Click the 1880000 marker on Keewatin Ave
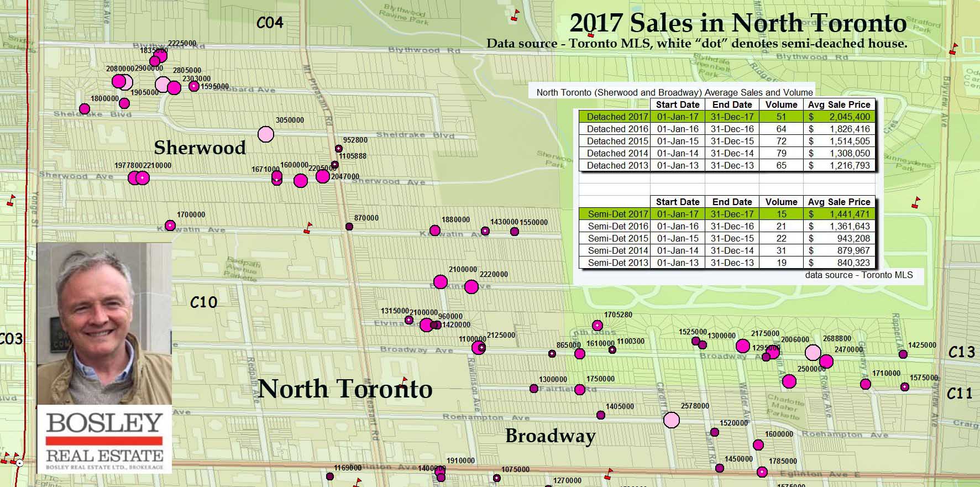Viewport: 980px width, 487px height. click(435, 231)
